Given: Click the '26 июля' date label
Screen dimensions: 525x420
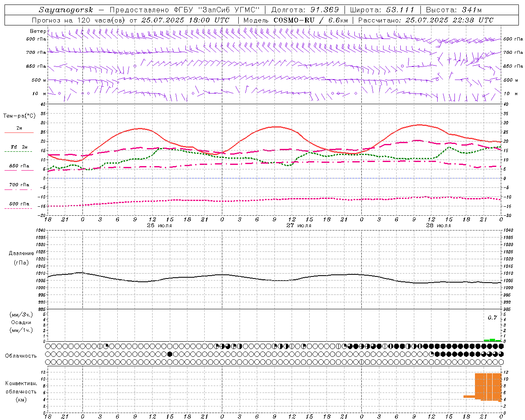Looking at the screenshot, I should 160,226.
